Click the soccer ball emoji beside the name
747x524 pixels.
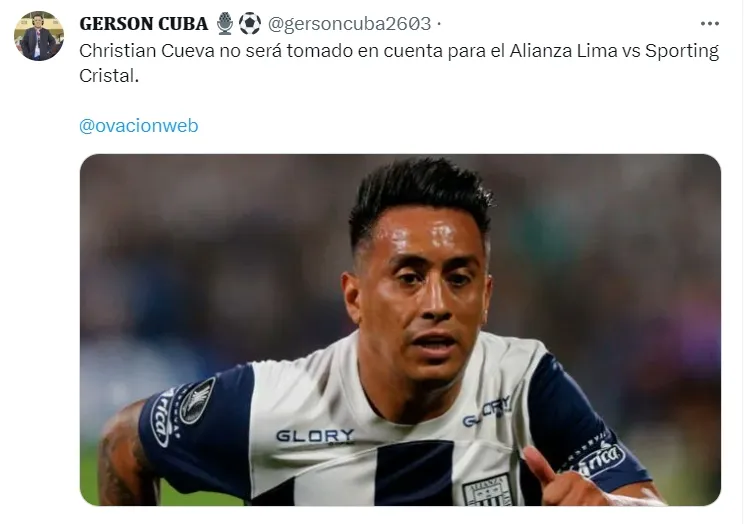pos(250,23)
